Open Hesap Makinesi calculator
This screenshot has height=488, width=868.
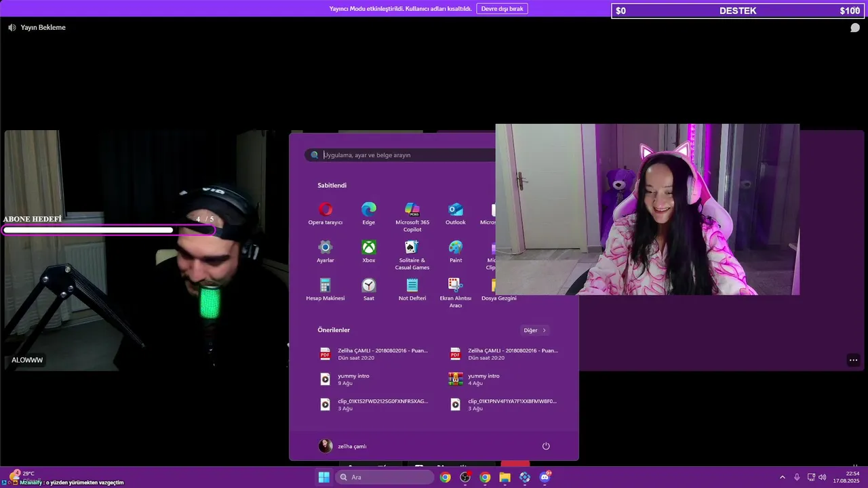pyautogui.click(x=325, y=289)
